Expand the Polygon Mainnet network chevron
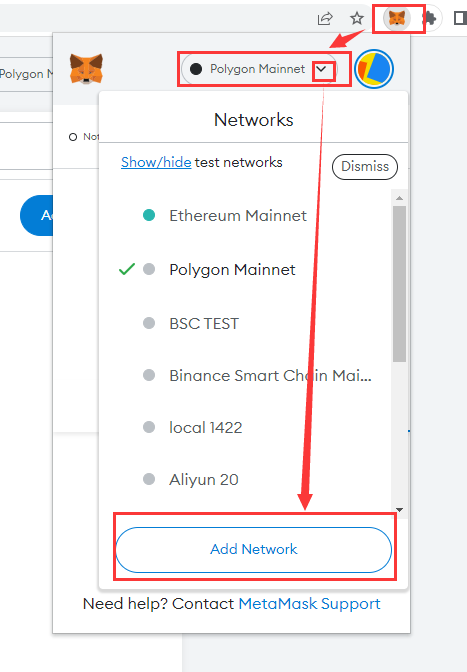 (321, 69)
